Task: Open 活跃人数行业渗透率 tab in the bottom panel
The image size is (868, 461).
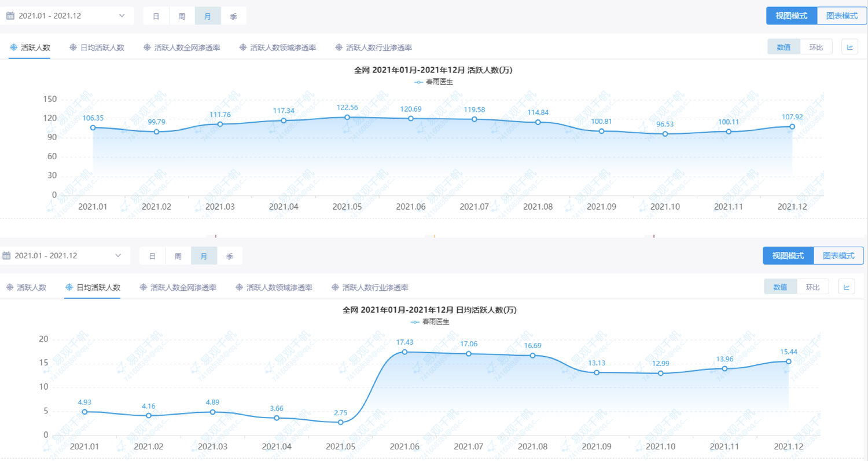Action: click(x=370, y=287)
